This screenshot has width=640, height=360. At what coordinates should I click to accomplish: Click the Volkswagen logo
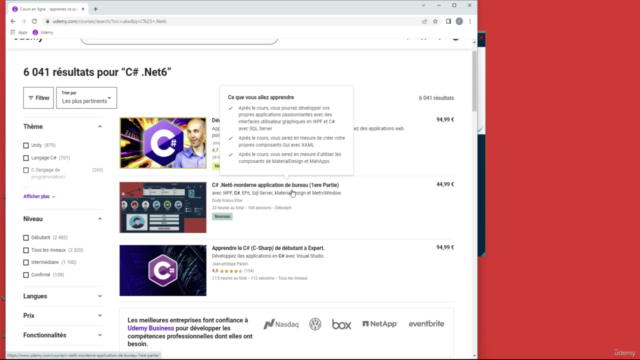click(x=315, y=324)
